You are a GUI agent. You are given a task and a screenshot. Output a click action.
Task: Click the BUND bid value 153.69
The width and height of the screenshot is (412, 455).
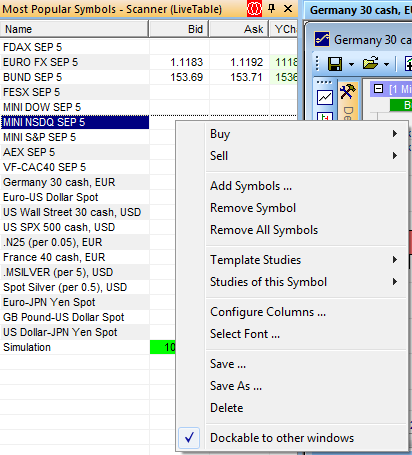186,77
